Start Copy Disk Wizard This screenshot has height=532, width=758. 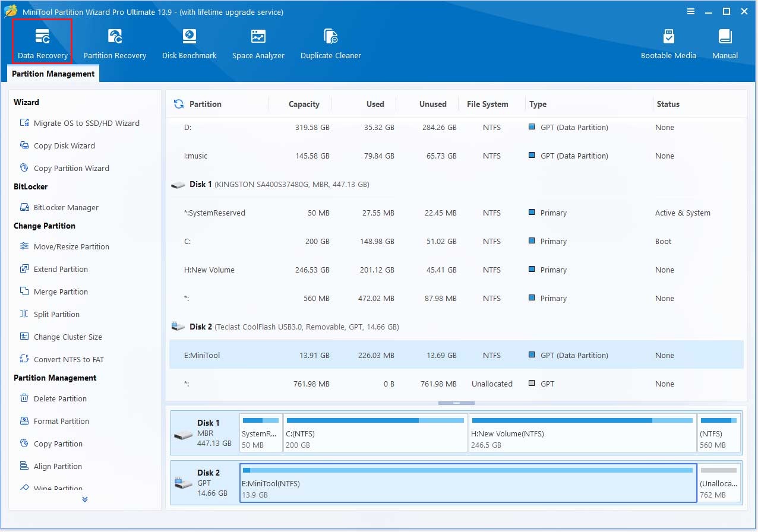click(x=57, y=145)
